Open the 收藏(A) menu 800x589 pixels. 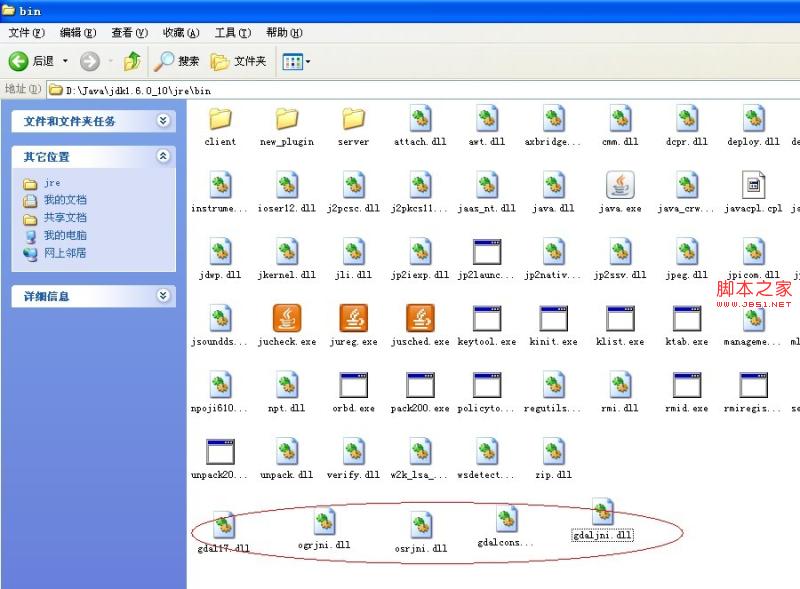[x=181, y=33]
